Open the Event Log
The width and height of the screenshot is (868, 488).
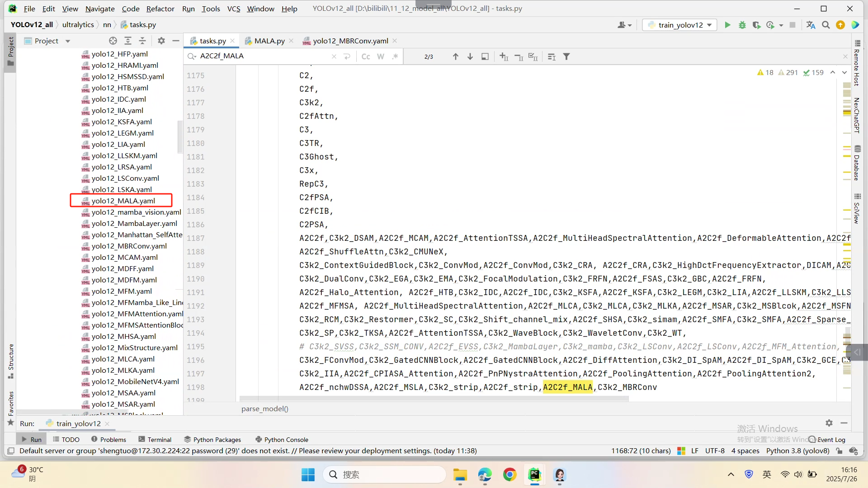point(827,439)
